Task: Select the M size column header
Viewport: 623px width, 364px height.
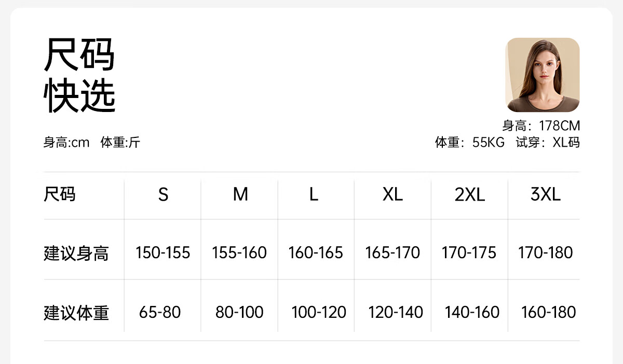Action: [x=240, y=194]
